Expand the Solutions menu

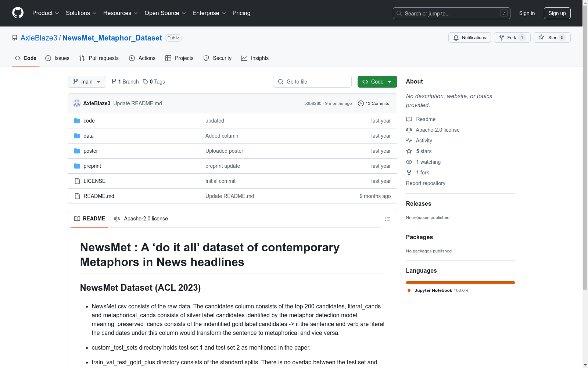pyautogui.click(x=81, y=13)
